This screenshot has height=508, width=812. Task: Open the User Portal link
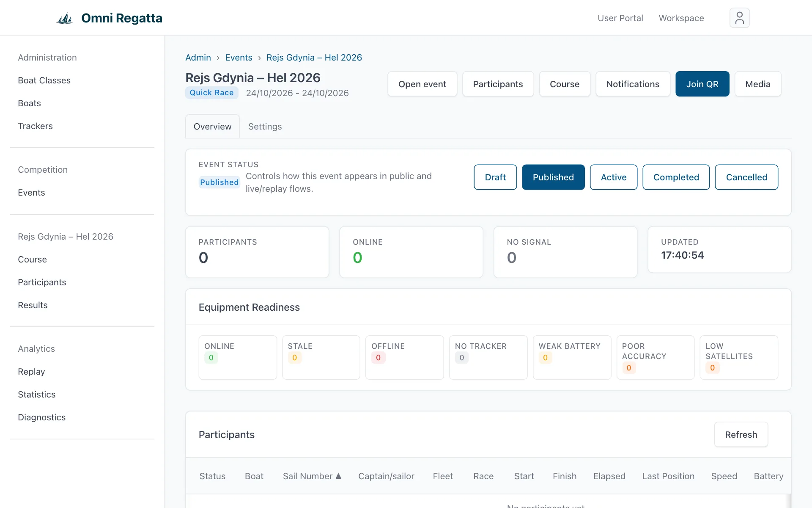click(620, 18)
